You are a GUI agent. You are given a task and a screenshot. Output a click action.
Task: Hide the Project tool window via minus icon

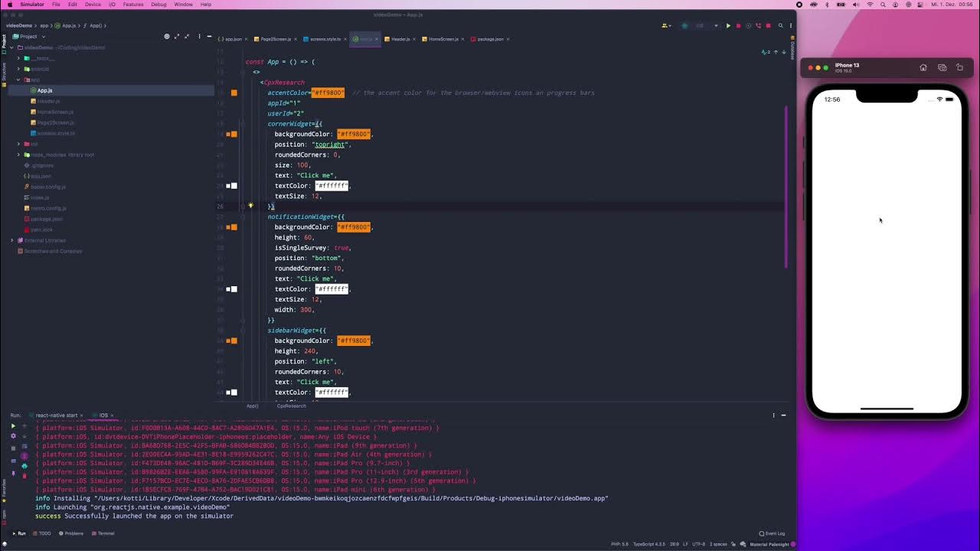(x=210, y=37)
